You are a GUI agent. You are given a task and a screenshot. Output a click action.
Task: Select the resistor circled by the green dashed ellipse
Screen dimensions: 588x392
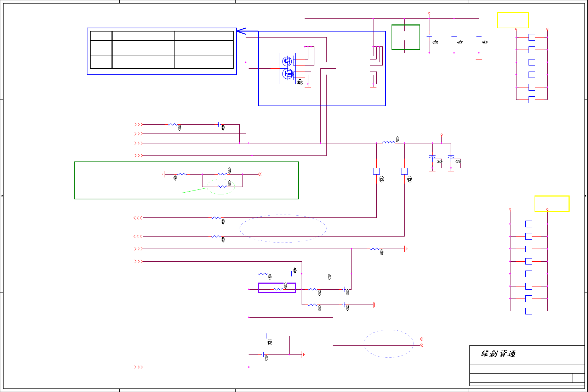pyautogui.click(x=222, y=186)
